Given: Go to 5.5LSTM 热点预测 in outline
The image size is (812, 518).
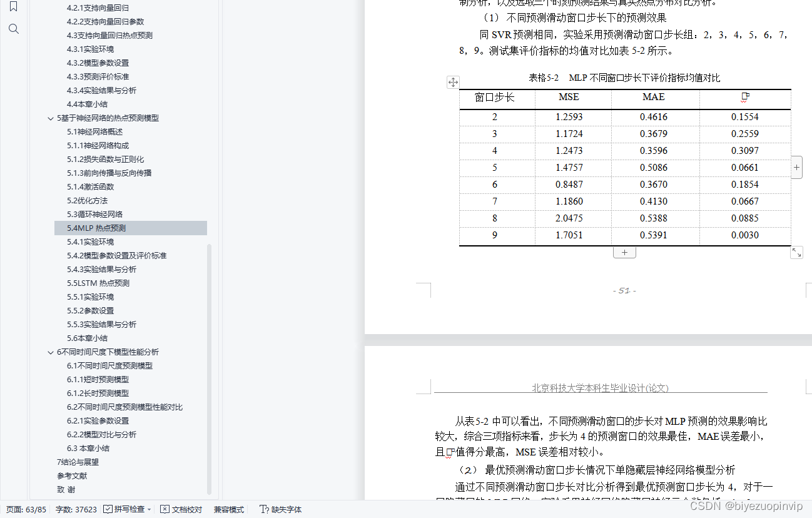Looking at the screenshot, I should pos(98,283).
